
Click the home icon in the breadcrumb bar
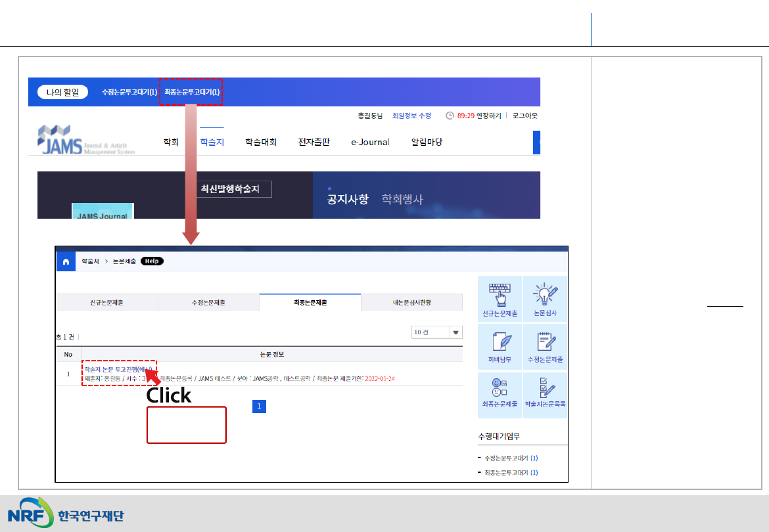[x=65, y=261]
